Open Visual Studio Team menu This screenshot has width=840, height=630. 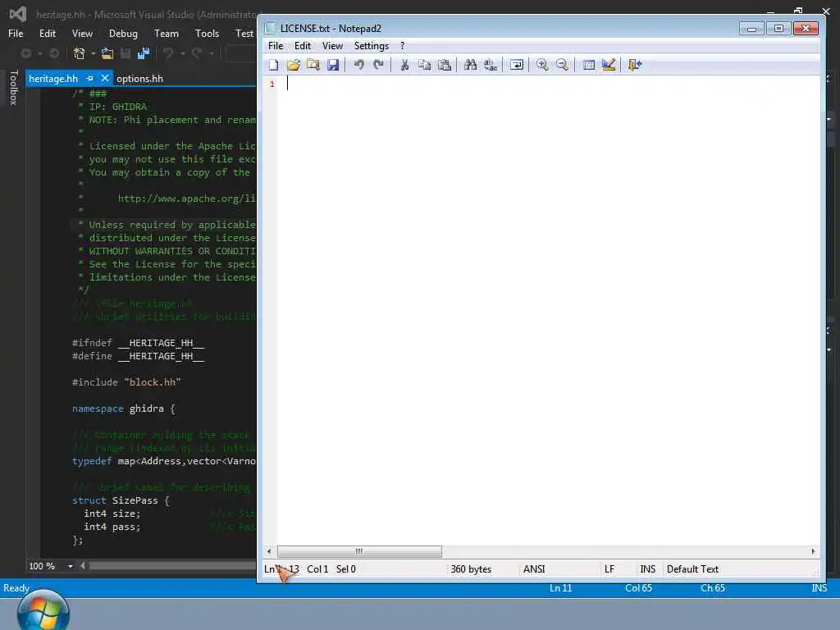(x=166, y=33)
